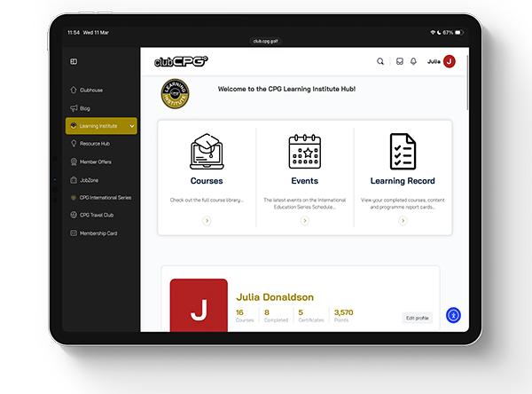The height and width of the screenshot is (394, 532).
Task: Click the large red J profile thumbnail
Action: pos(199,306)
